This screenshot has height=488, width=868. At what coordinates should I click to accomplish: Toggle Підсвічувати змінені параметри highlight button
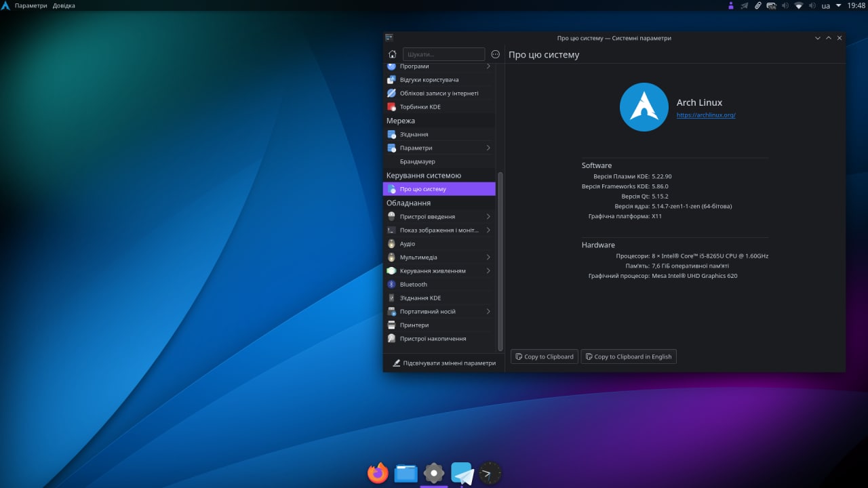click(444, 363)
